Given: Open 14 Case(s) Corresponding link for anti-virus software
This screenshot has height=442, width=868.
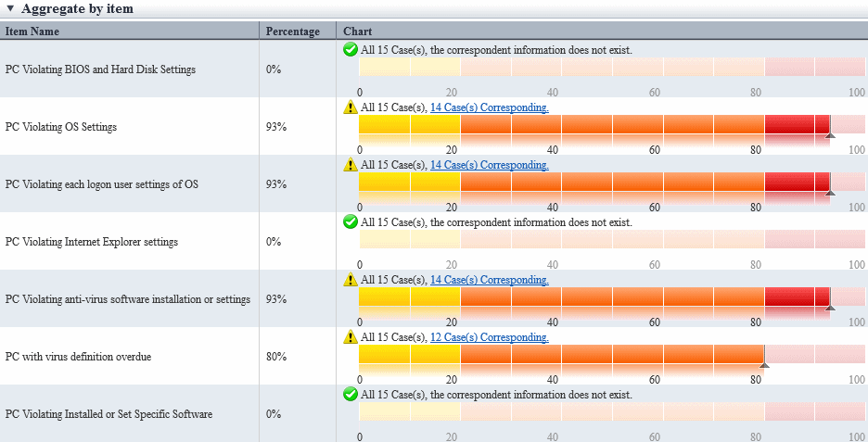Looking at the screenshot, I should point(490,280).
